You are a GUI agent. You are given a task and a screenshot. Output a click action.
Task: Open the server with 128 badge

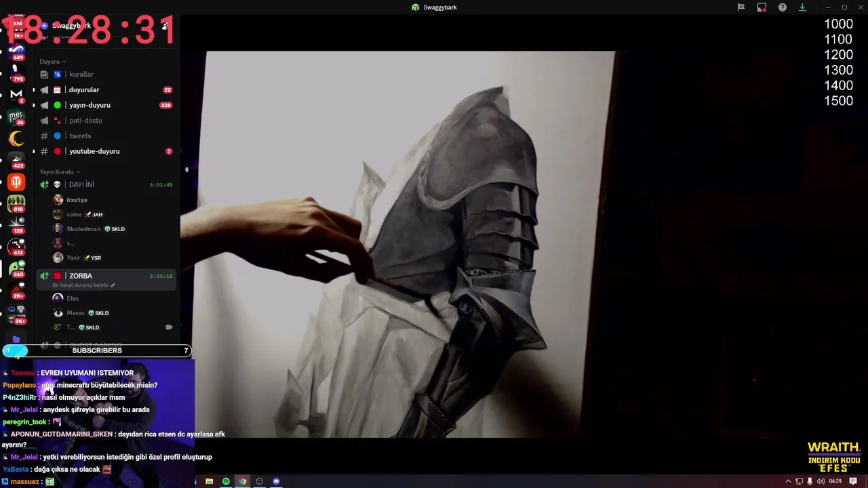[x=16, y=225]
